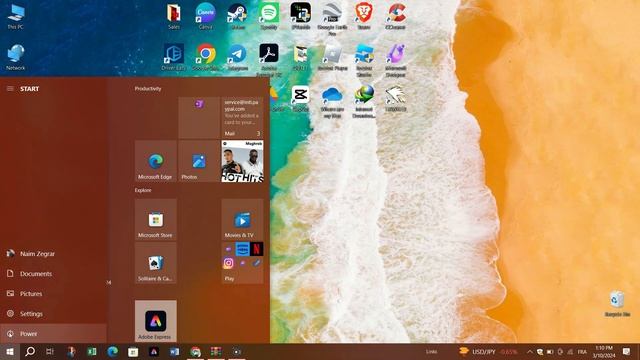The width and height of the screenshot is (640, 360).
Task: Click the Google Chrome desktop shortcut
Action: tap(205, 58)
